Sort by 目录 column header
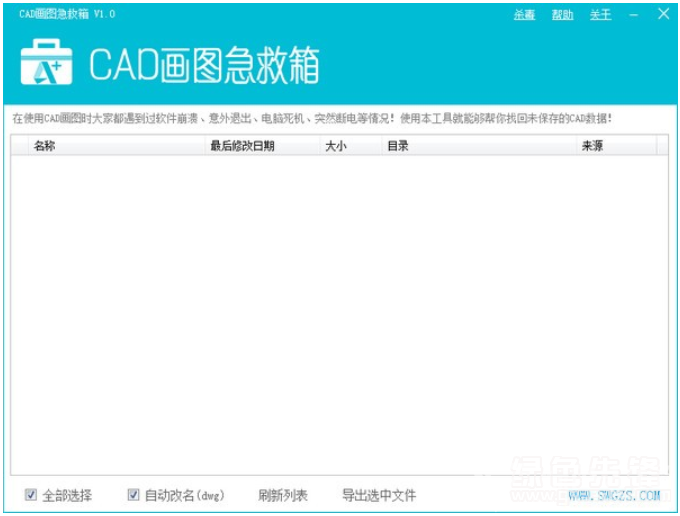Viewport: 680px width, 516px height. click(x=479, y=146)
